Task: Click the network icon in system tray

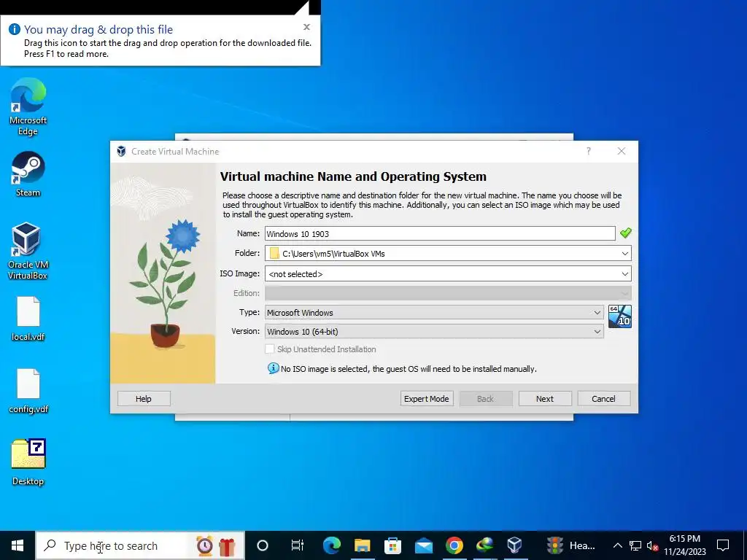Action: click(635, 545)
